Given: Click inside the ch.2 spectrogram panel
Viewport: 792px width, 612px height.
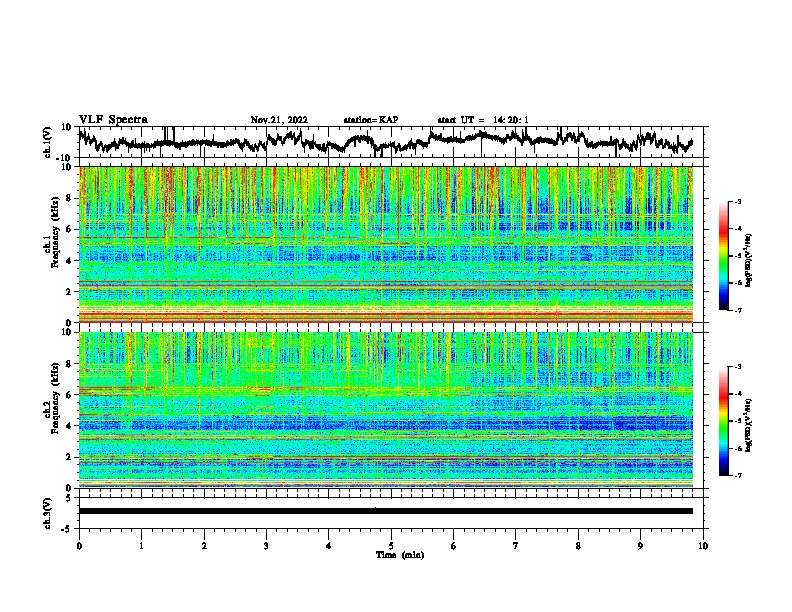Looking at the screenshot, I should click(x=386, y=410).
